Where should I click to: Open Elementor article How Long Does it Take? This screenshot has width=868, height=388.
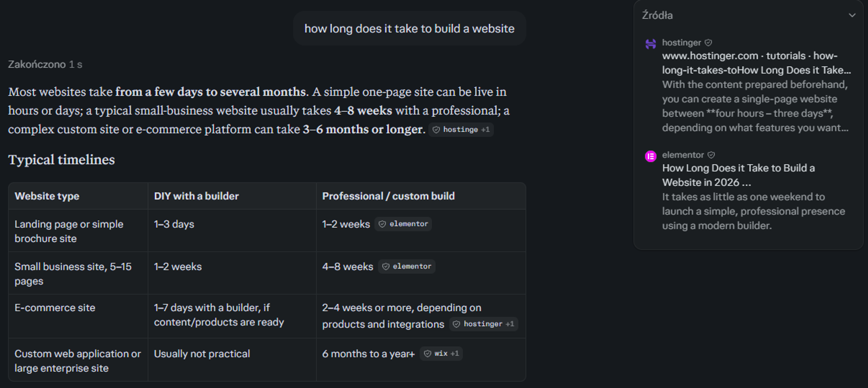pyautogui.click(x=738, y=175)
